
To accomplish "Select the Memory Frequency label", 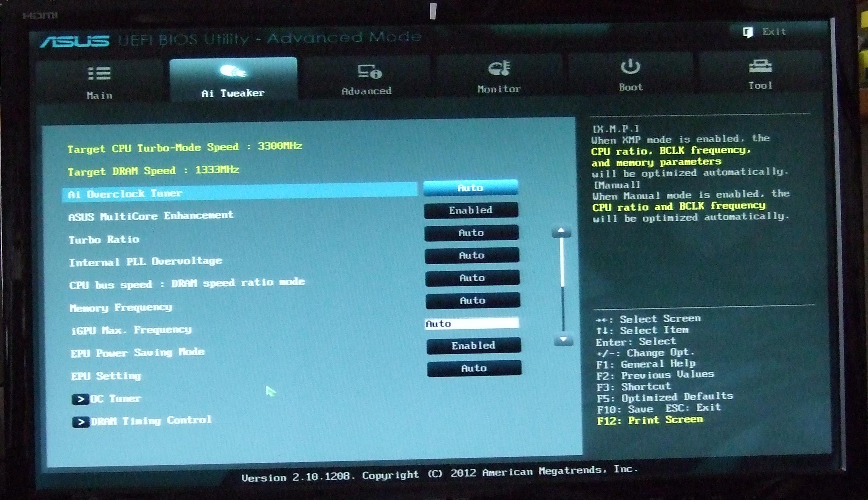I will (x=121, y=307).
